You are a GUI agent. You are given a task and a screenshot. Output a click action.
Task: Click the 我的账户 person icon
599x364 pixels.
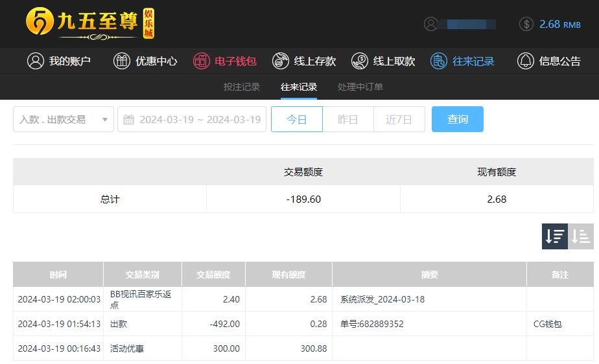(36, 61)
